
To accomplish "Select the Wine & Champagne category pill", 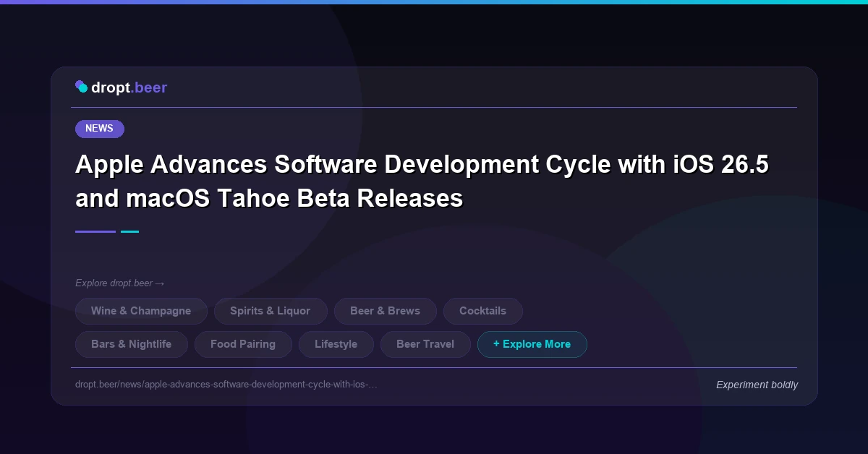I will [x=141, y=311].
